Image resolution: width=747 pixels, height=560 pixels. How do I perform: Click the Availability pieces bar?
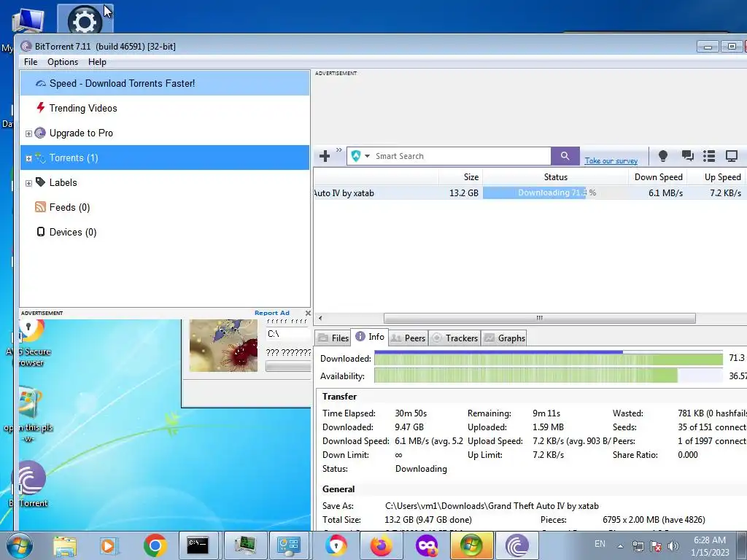(x=549, y=376)
